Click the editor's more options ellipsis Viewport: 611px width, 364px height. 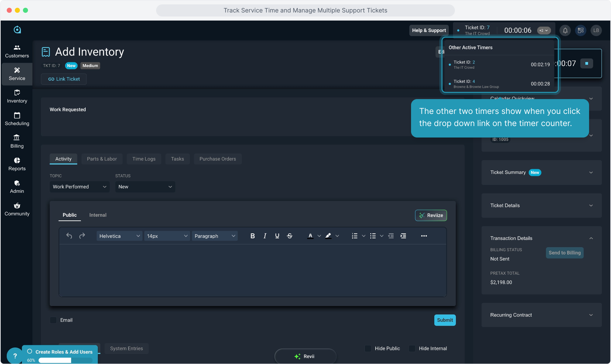[424, 236]
